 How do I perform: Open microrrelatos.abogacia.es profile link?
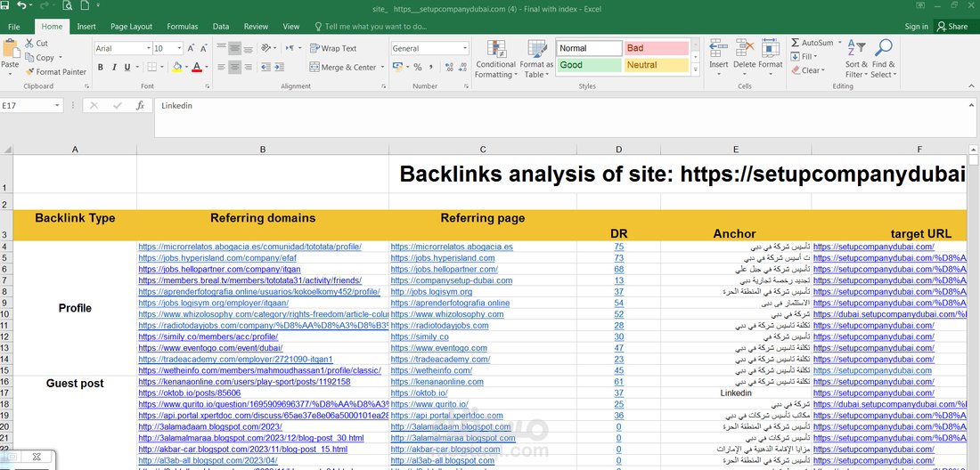click(250, 247)
